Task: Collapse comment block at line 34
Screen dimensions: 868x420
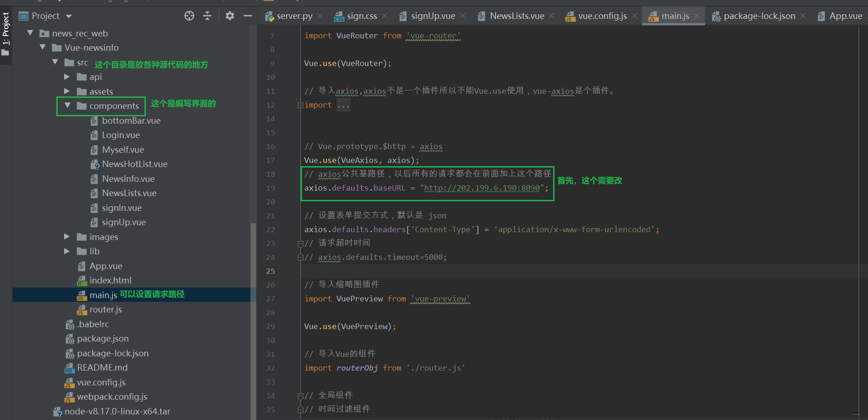Action: tap(300, 396)
